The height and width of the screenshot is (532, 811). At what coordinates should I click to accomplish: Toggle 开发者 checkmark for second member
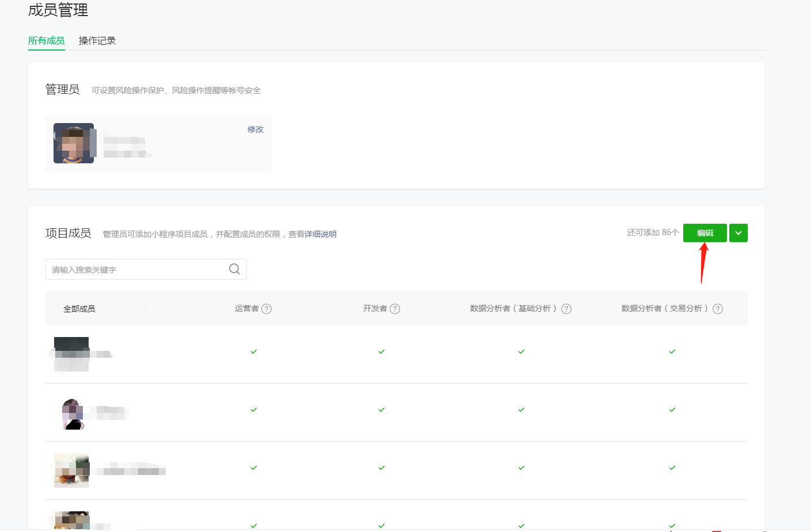[x=382, y=409]
